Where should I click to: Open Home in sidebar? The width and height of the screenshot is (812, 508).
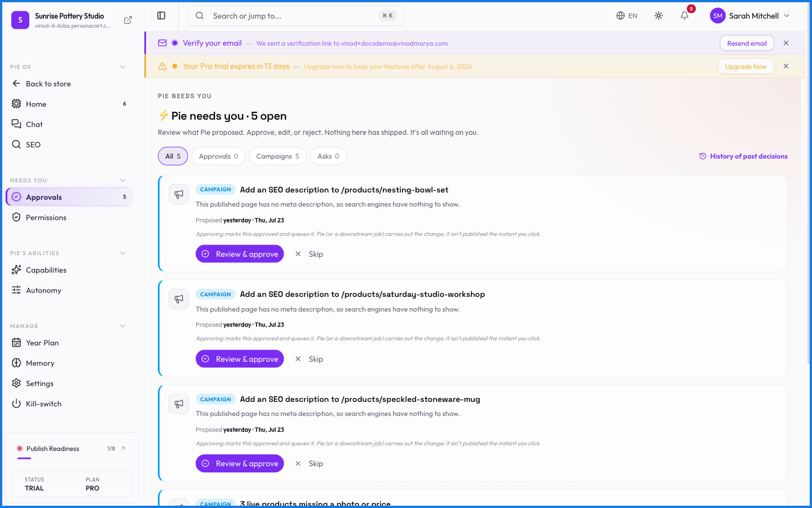click(69, 104)
